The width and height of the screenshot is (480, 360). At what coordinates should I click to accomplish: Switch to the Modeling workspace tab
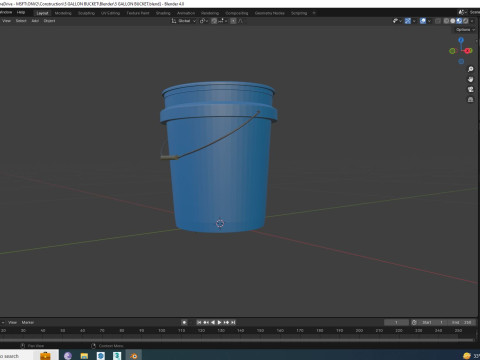(63, 13)
